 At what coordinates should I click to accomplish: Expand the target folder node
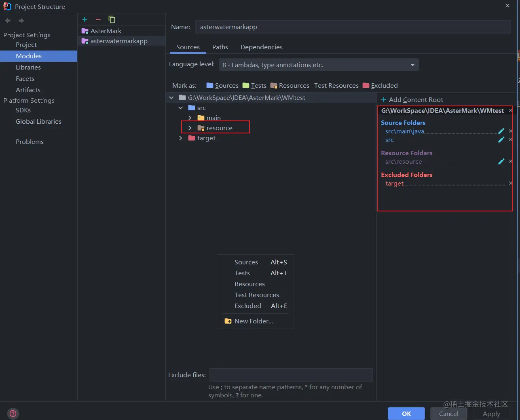coord(181,138)
